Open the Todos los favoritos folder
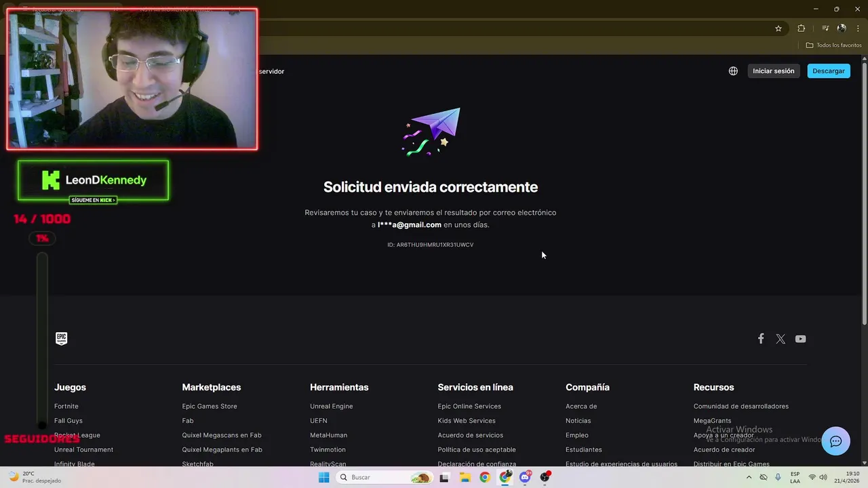This screenshot has height=488, width=868. click(833, 45)
